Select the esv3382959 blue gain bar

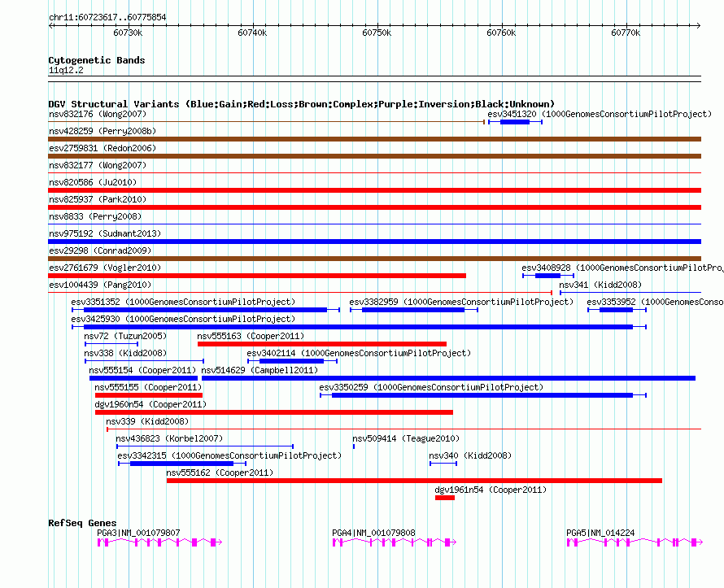[414, 310]
